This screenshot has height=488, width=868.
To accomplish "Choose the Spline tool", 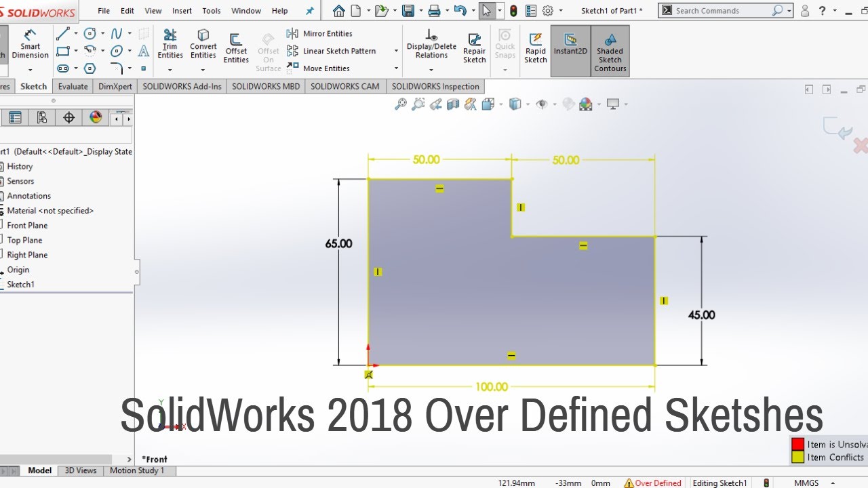I will pos(117,33).
